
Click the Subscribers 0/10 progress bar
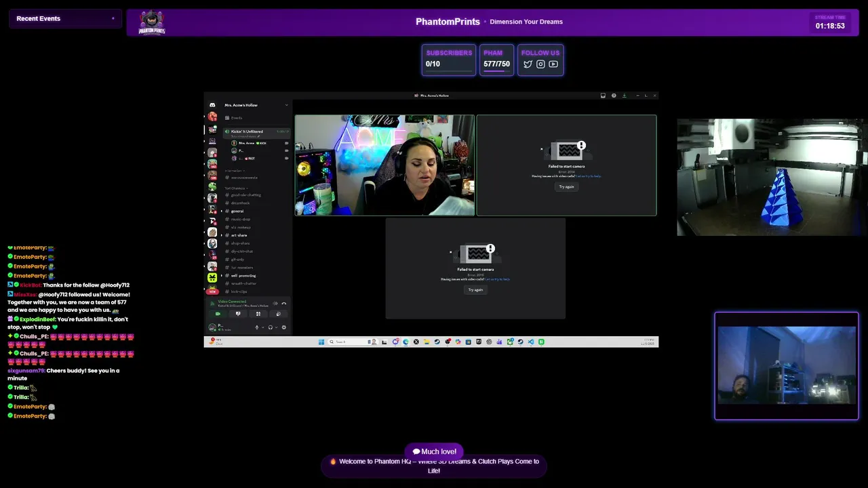[x=448, y=71]
